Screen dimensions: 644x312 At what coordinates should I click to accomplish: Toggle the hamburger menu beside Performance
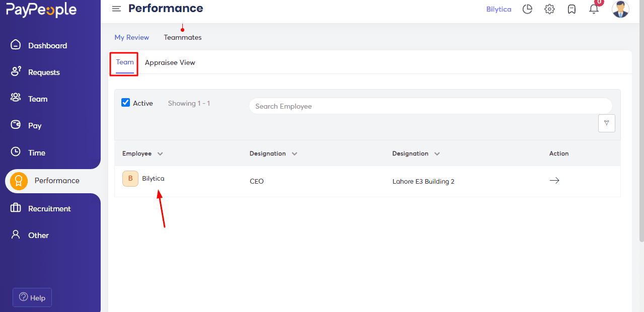116,9
